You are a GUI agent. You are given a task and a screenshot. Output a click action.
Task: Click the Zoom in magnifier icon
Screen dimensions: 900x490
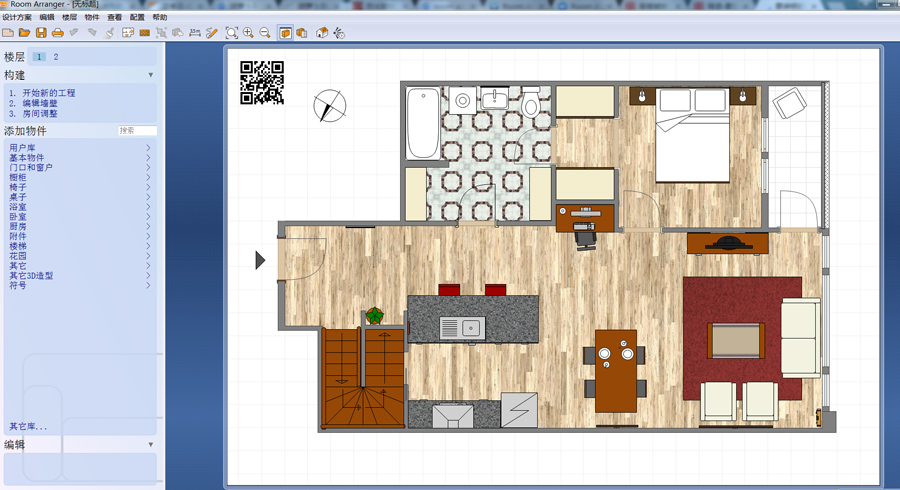point(248,33)
